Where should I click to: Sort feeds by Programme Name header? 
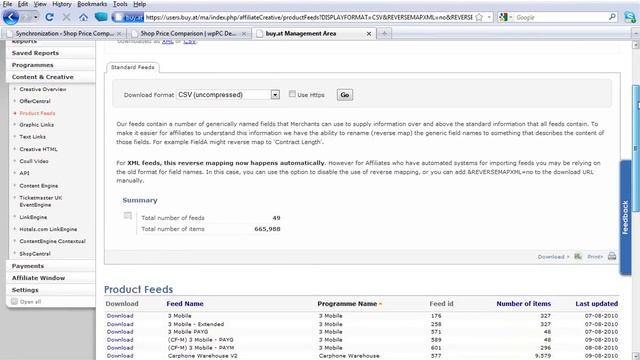347,304
